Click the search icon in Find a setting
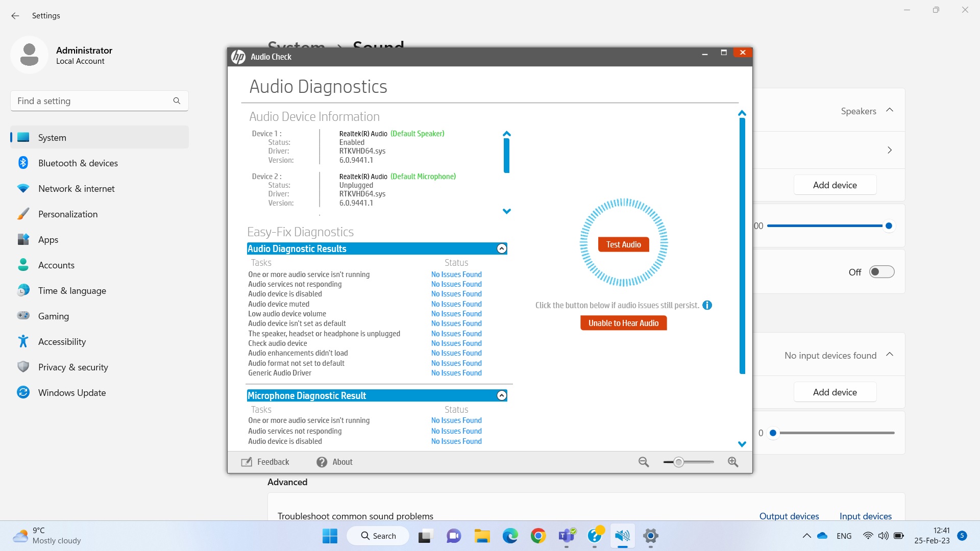The image size is (980, 551). click(x=177, y=101)
